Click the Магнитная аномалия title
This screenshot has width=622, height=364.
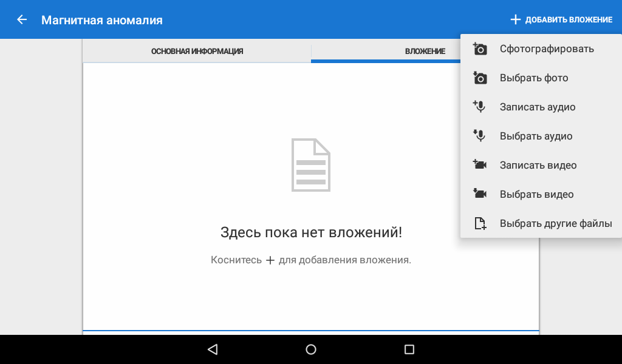(102, 20)
